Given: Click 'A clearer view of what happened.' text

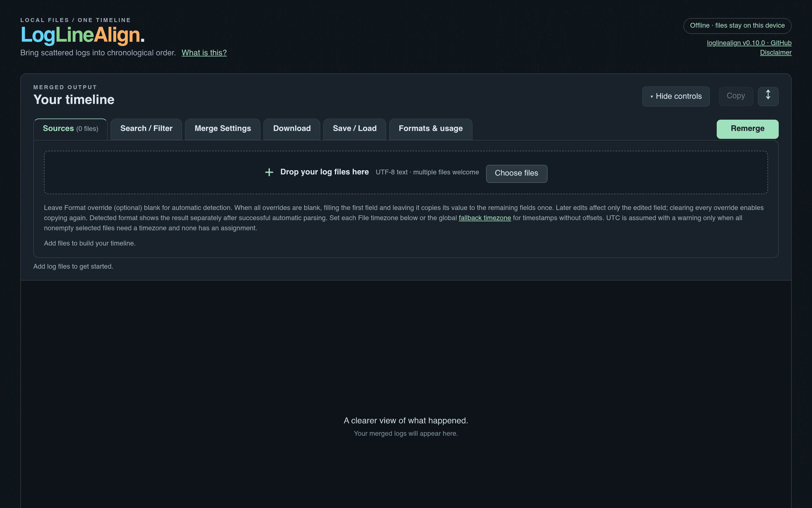Looking at the screenshot, I should [x=406, y=421].
